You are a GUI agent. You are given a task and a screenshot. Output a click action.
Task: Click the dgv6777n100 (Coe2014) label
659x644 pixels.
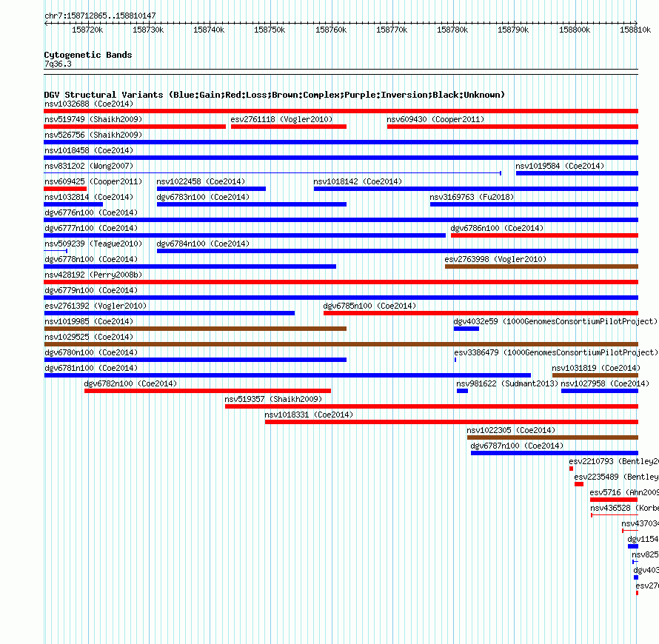[91, 228]
